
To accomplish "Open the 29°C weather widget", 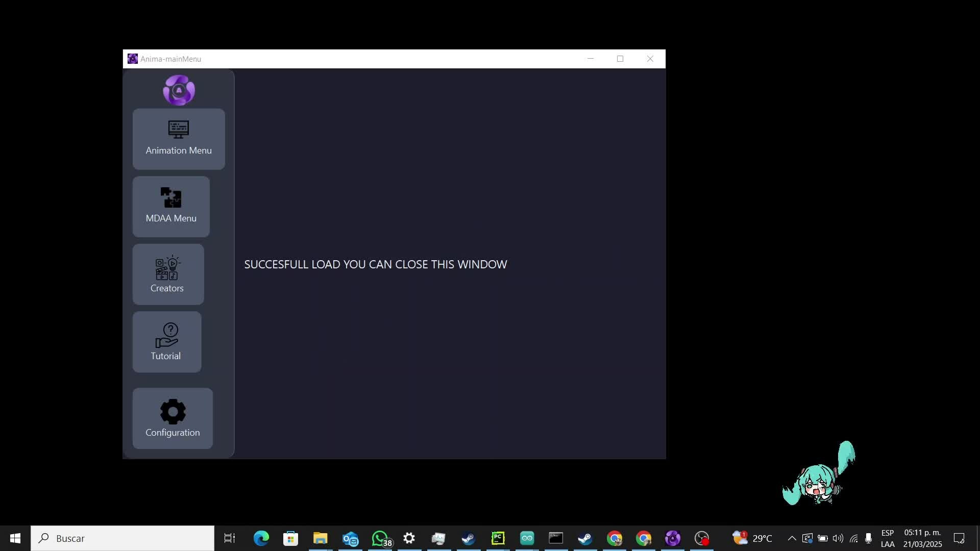I will (x=752, y=538).
